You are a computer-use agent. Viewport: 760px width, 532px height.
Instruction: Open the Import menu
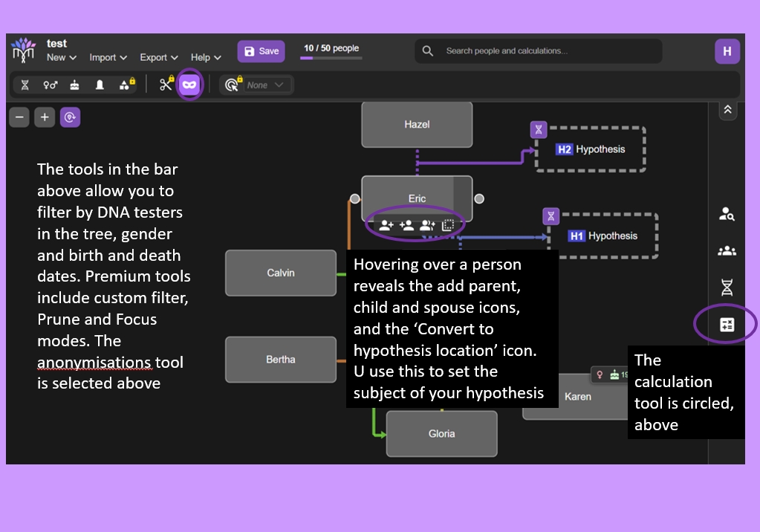[x=108, y=57]
